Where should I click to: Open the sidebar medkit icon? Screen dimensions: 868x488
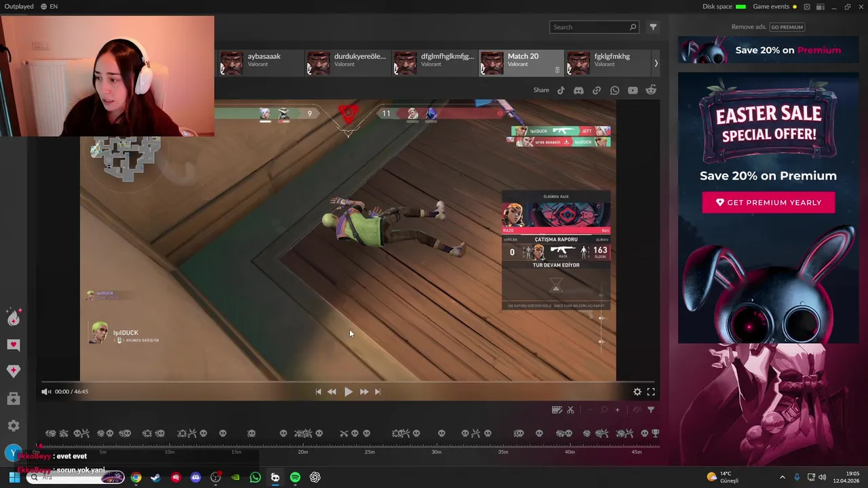(14, 399)
